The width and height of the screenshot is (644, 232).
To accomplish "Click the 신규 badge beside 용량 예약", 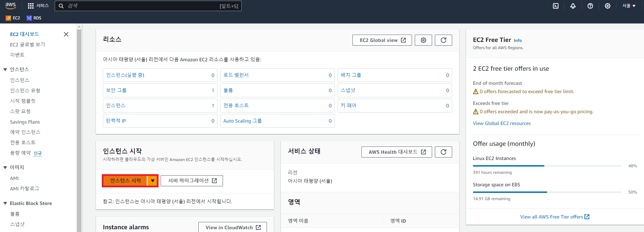I will (38, 153).
